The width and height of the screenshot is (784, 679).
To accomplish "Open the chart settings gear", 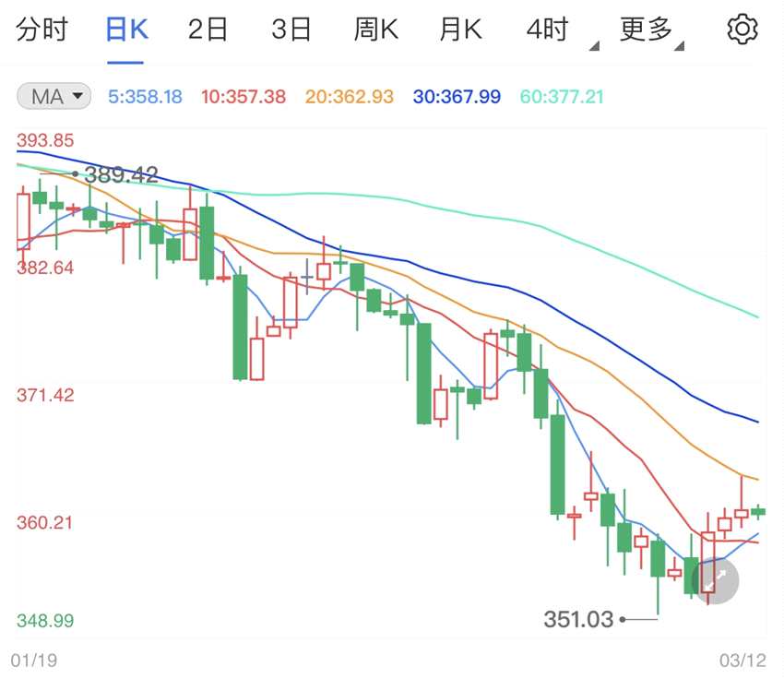I will [x=742, y=30].
